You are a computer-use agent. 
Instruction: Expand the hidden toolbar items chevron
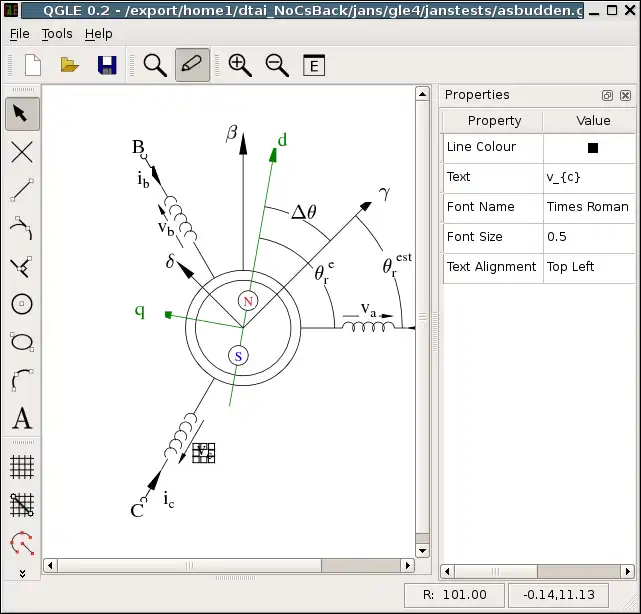(22, 574)
